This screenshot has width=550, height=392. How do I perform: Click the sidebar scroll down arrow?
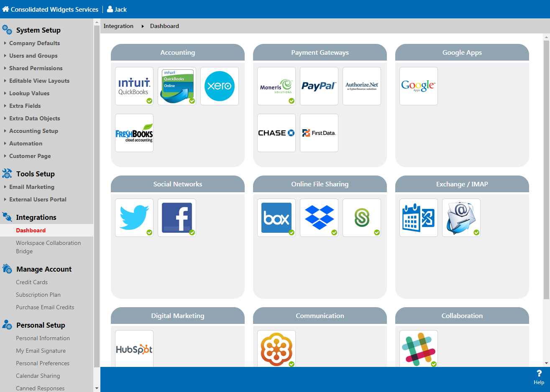(97, 388)
